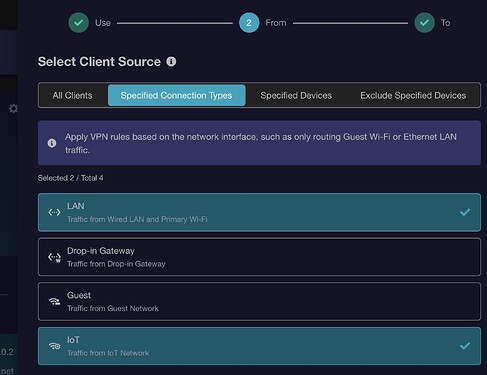
Task: Click the Drop-in Gateway title text
Action: point(101,251)
